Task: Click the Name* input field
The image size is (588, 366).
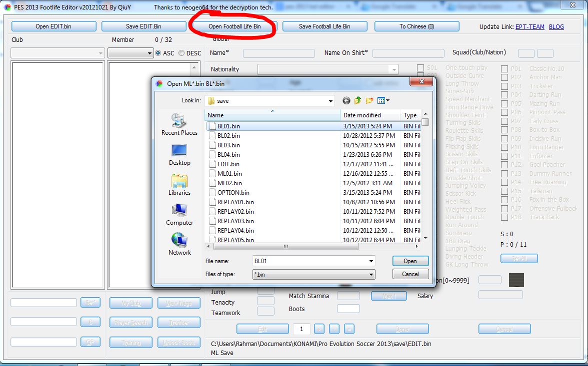Action: click(x=278, y=53)
